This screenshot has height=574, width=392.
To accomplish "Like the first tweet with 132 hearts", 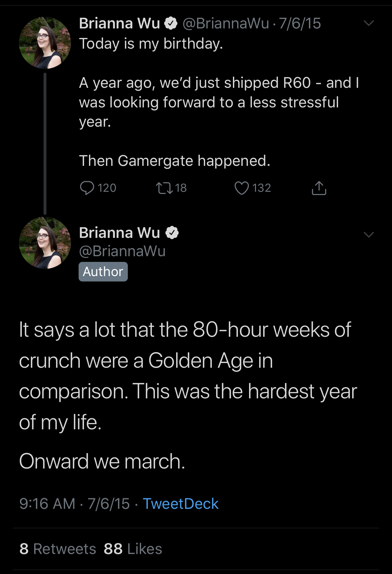I will click(241, 188).
